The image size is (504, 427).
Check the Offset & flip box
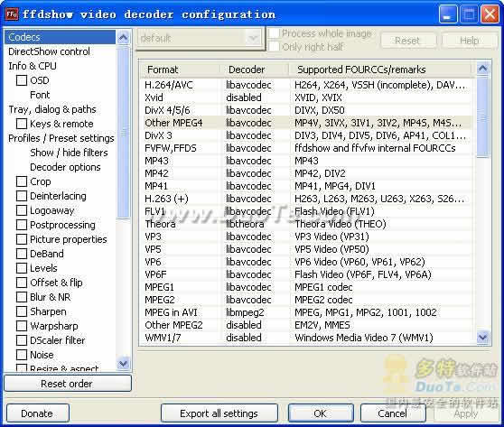coord(22,283)
